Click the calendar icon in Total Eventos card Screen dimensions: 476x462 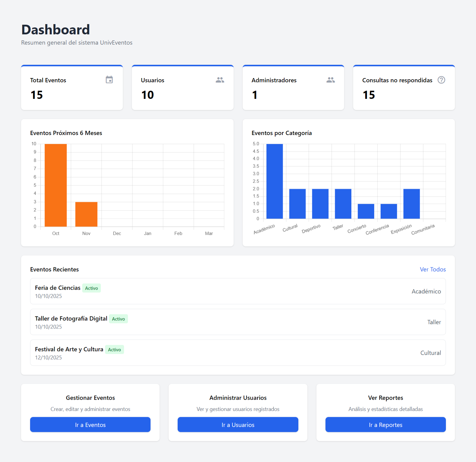pos(109,80)
